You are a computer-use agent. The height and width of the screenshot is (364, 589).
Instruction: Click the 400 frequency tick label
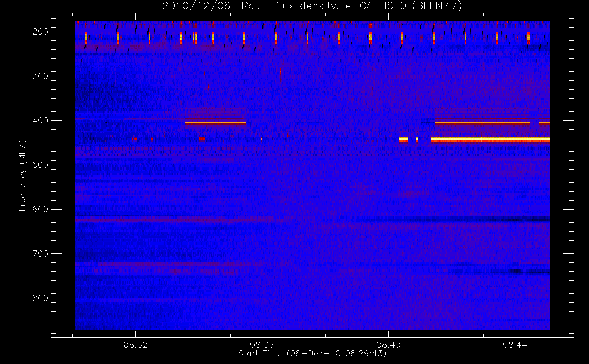pos(40,120)
